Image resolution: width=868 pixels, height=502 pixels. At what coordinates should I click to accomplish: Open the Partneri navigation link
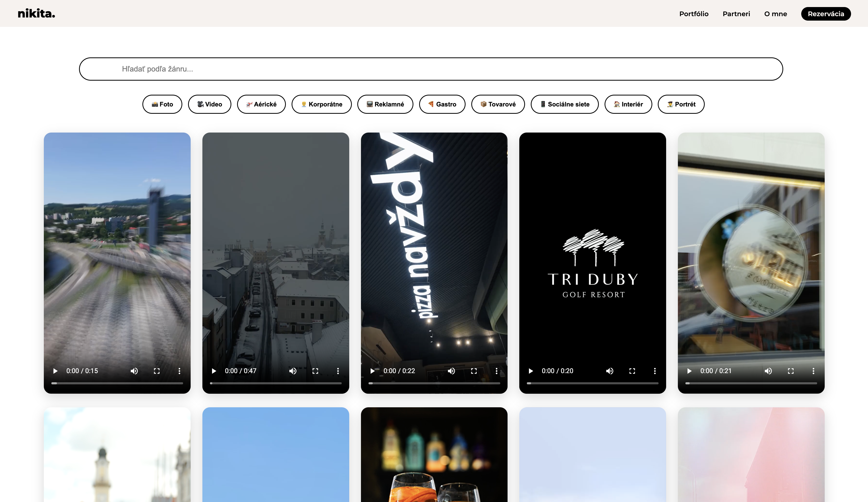(736, 14)
